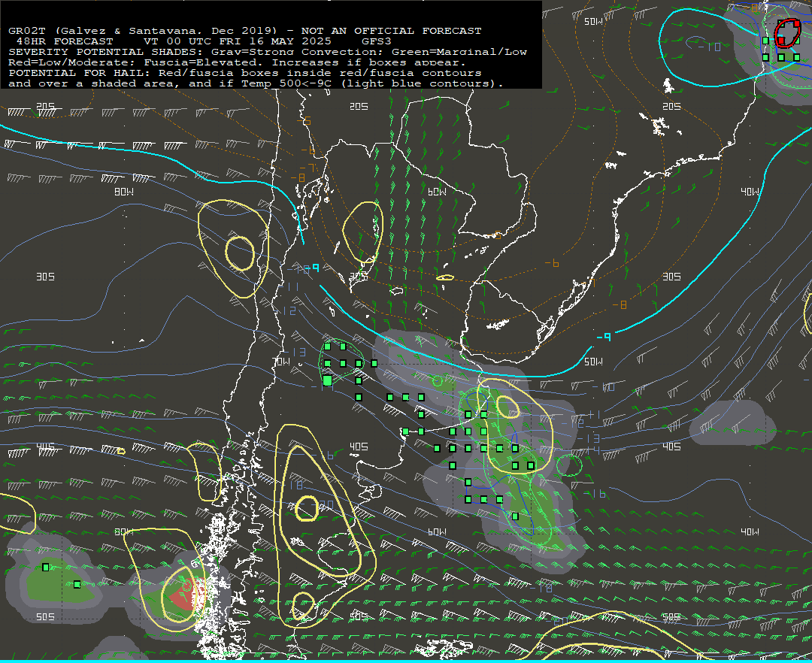
Task: Click the 'FRI 16 MAY 2025' date text
Action: (x=274, y=41)
